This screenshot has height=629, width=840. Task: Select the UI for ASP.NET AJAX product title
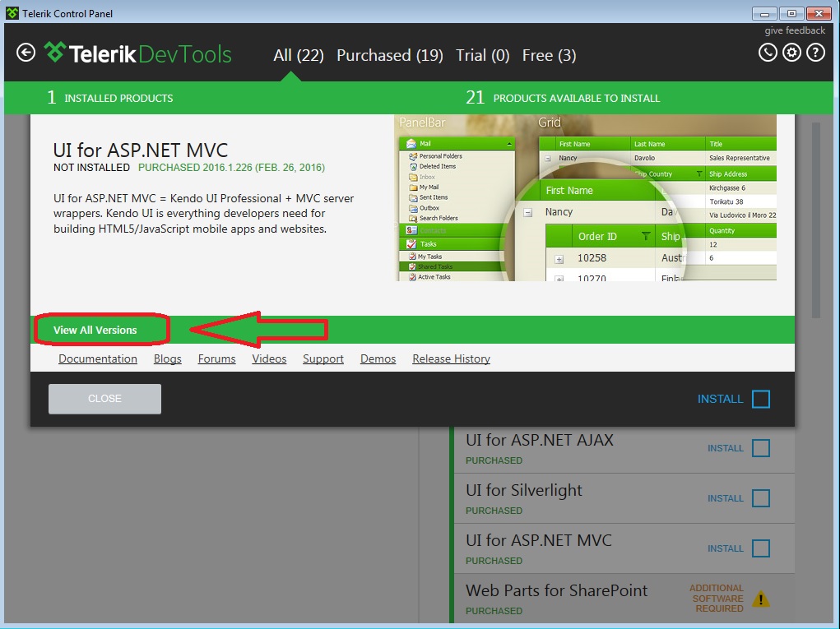coord(540,440)
